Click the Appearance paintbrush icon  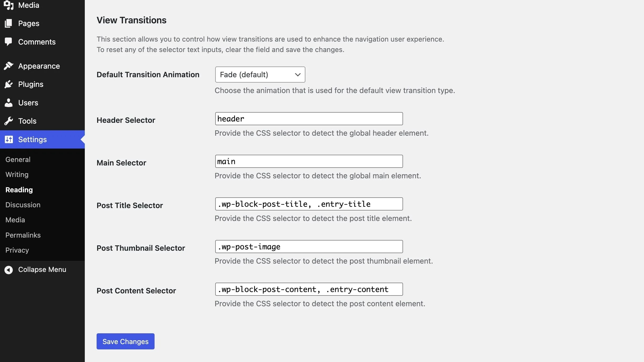9,66
